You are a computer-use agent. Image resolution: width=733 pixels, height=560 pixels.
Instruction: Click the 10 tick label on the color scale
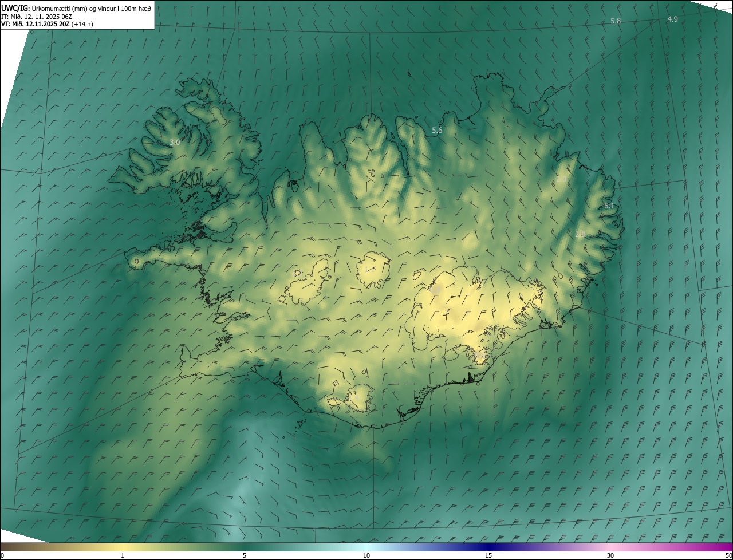366,555
